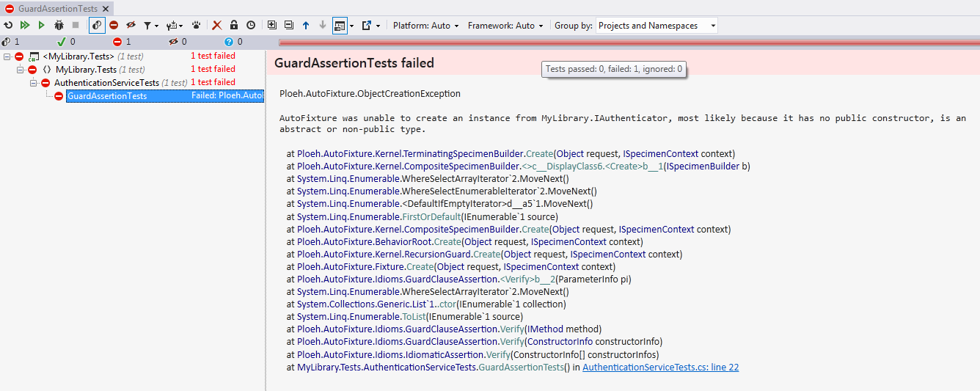Run selected unit tests play icon
Image resolution: width=980 pixels, height=391 pixels.
point(41,25)
